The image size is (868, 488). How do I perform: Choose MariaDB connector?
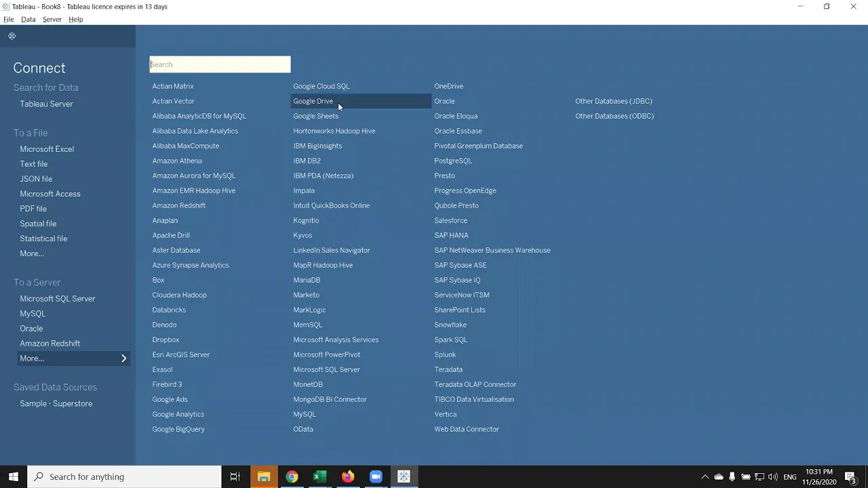pos(307,280)
